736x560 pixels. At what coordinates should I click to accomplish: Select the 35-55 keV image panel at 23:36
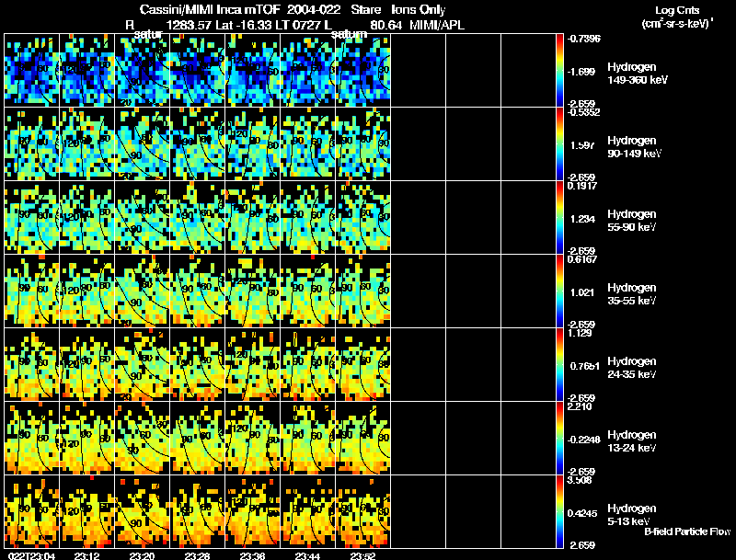(252, 291)
